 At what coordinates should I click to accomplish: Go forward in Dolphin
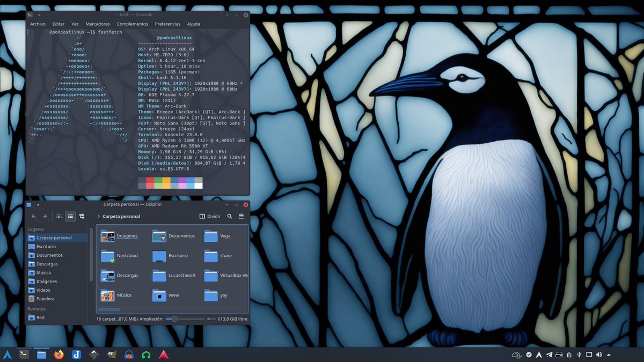pos(45,216)
